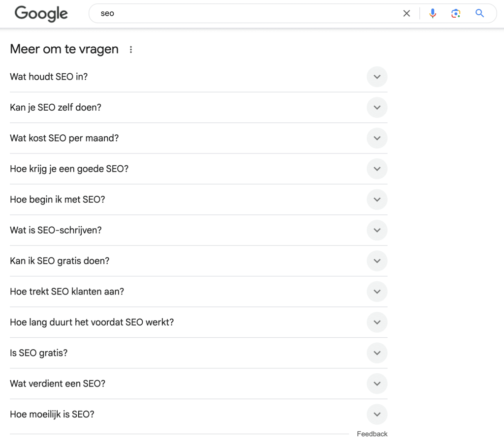
Task: Expand 'Is SEO gratis?'
Action: pyautogui.click(x=377, y=353)
